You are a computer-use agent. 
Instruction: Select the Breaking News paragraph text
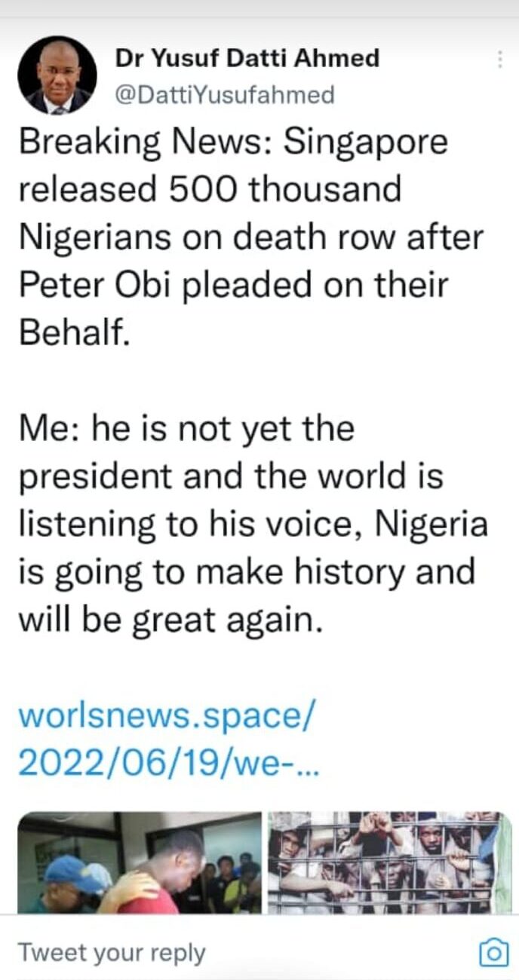(250, 237)
